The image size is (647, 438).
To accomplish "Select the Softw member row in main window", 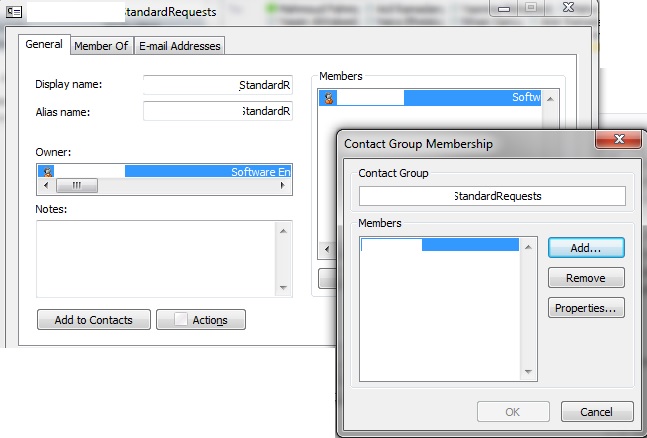I will pyautogui.click(x=430, y=98).
